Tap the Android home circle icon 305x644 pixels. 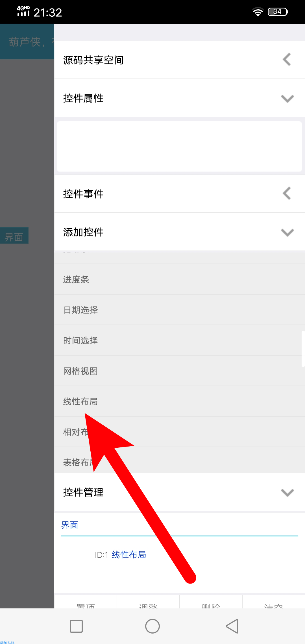[152, 626]
